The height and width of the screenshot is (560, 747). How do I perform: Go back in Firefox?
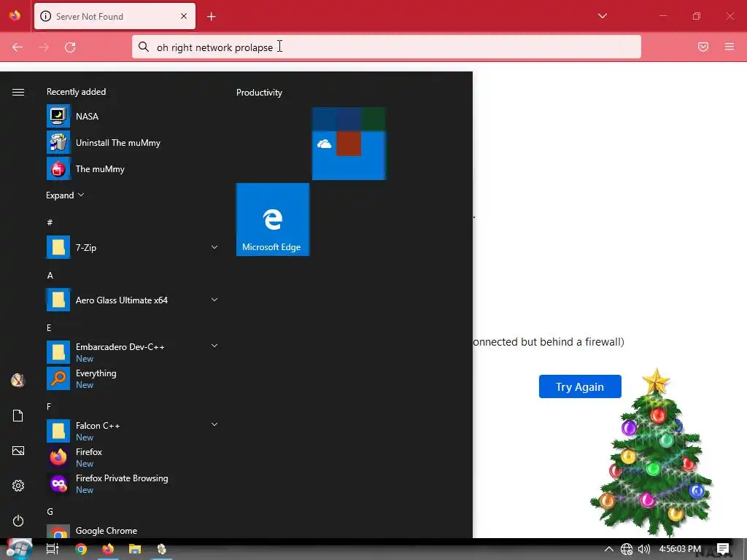(18, 47)
